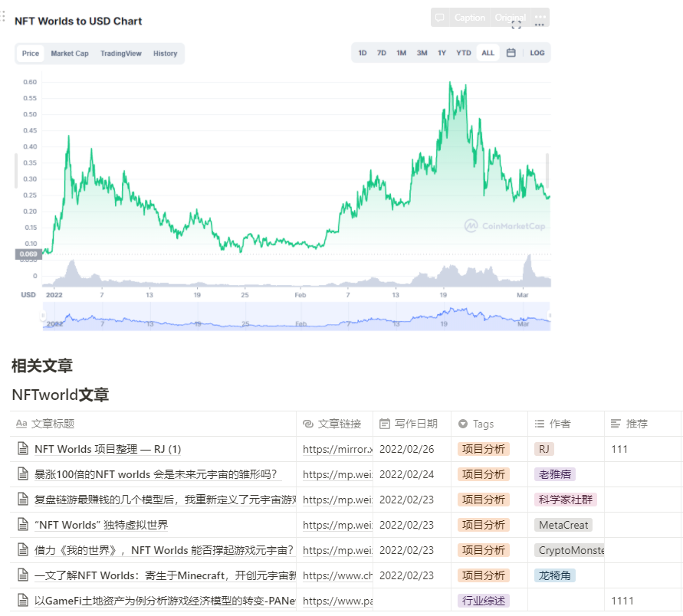Open the 写作日期 column header menu
The width and height of the screenshot is (683, 616).
click(x=412, y=424)
